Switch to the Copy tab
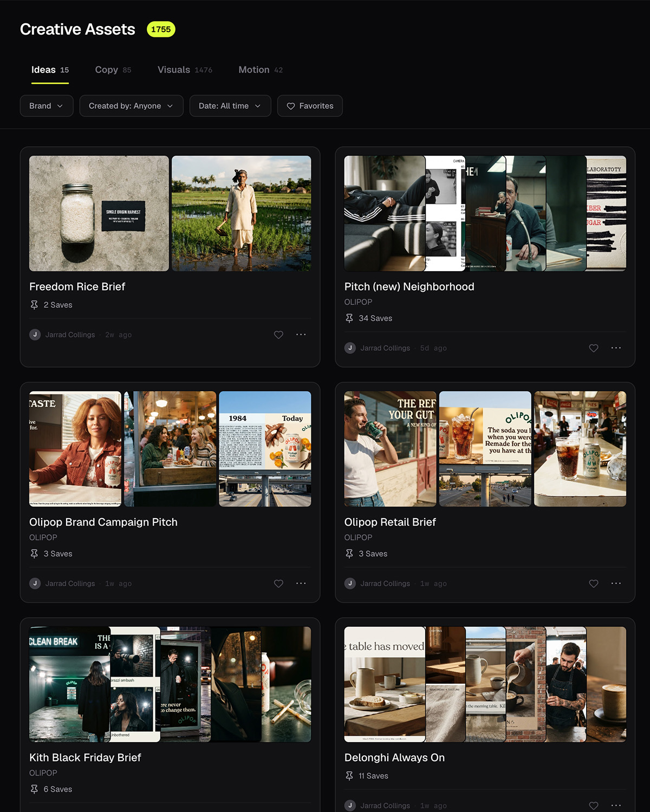The height and width of the screenshot is (812, 650). [113, 70]
